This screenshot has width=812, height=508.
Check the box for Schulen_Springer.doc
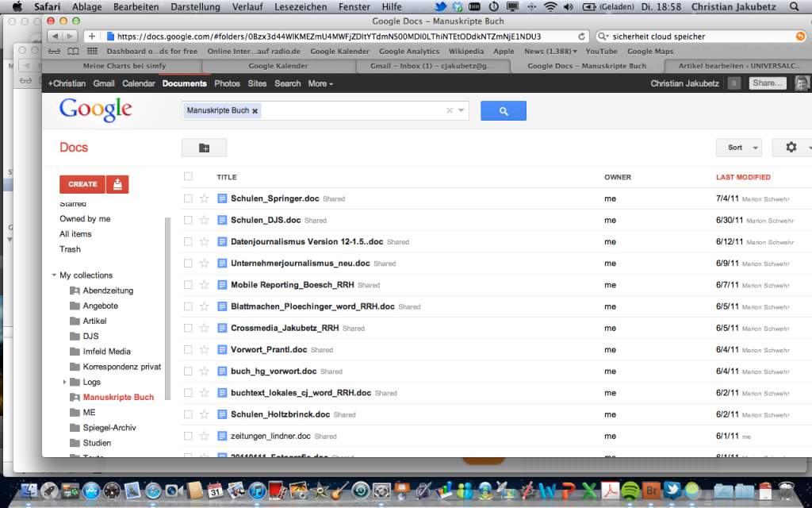(188, 198)
